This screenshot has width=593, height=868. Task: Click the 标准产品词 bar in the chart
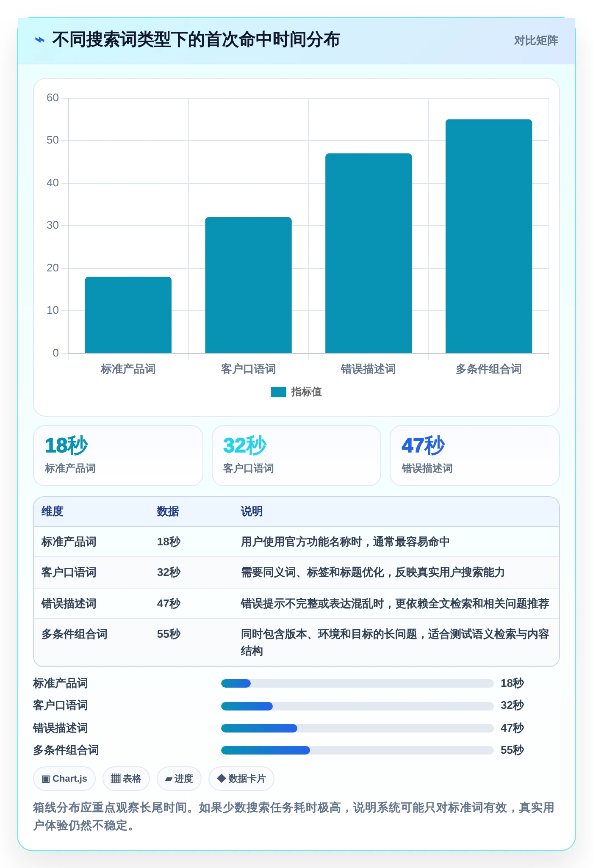pyautogui.click(x=128, y=315)
